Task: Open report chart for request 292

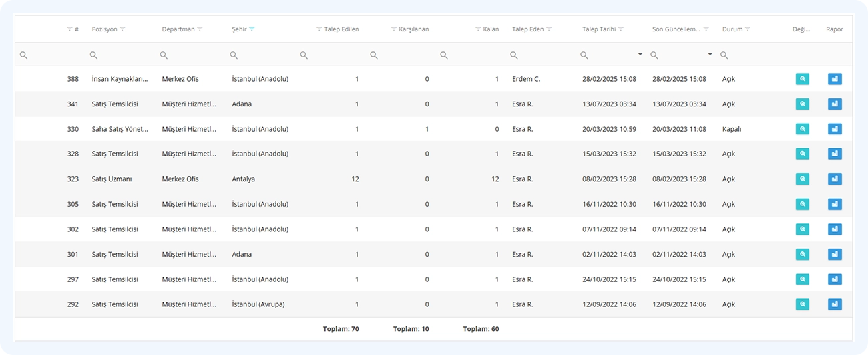Action: [x=835, y=304]
